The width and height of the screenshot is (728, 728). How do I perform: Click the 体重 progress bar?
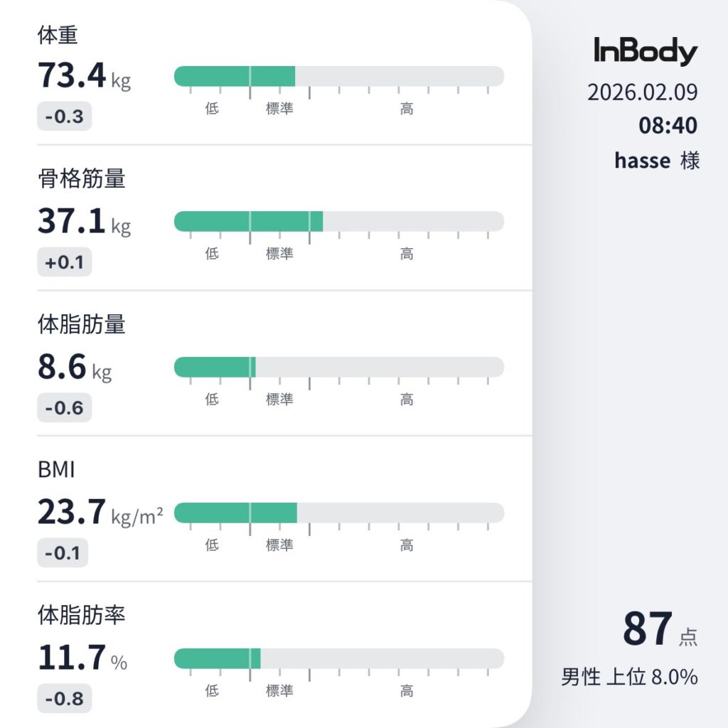[x=338, y=76]
